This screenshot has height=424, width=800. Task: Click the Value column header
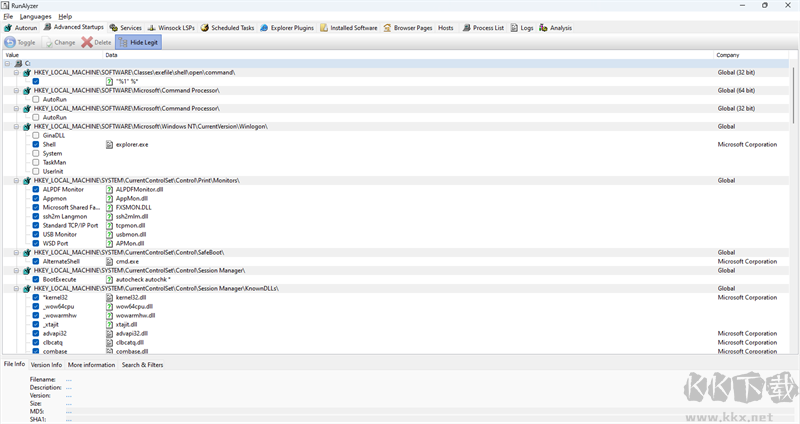pos(54,55)
